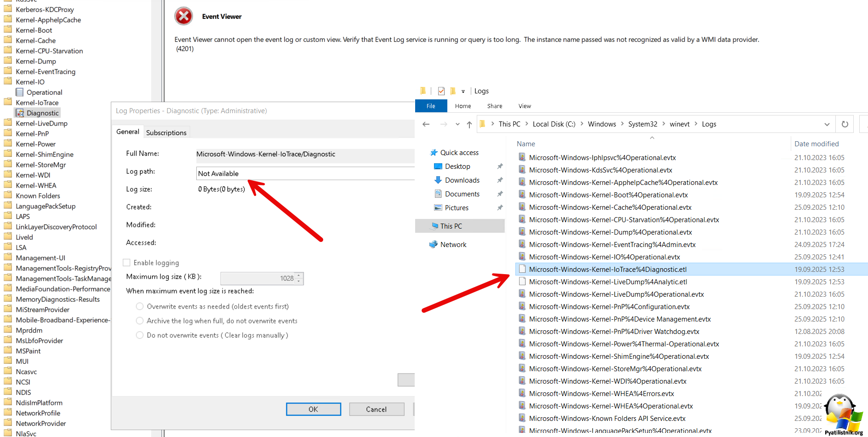Select the Kernel-LiveDump tree item
The width and height of the screenshot is (868, 437).
tap(41, 123)
